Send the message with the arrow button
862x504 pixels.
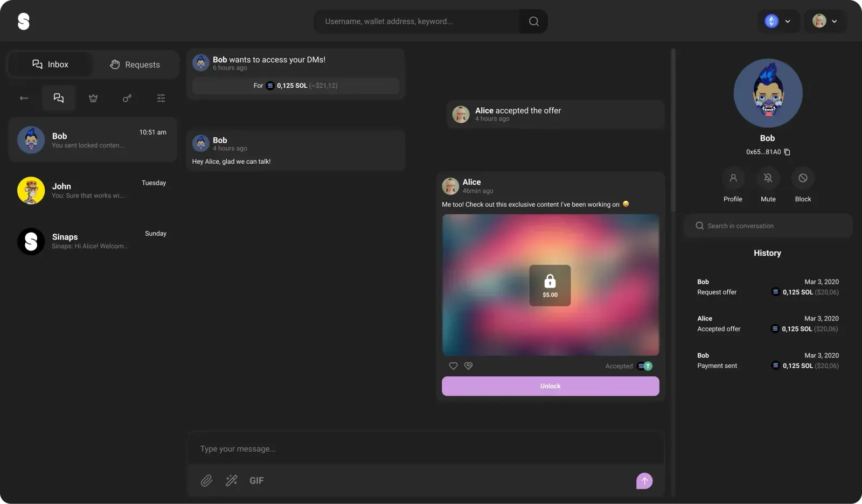644,480
